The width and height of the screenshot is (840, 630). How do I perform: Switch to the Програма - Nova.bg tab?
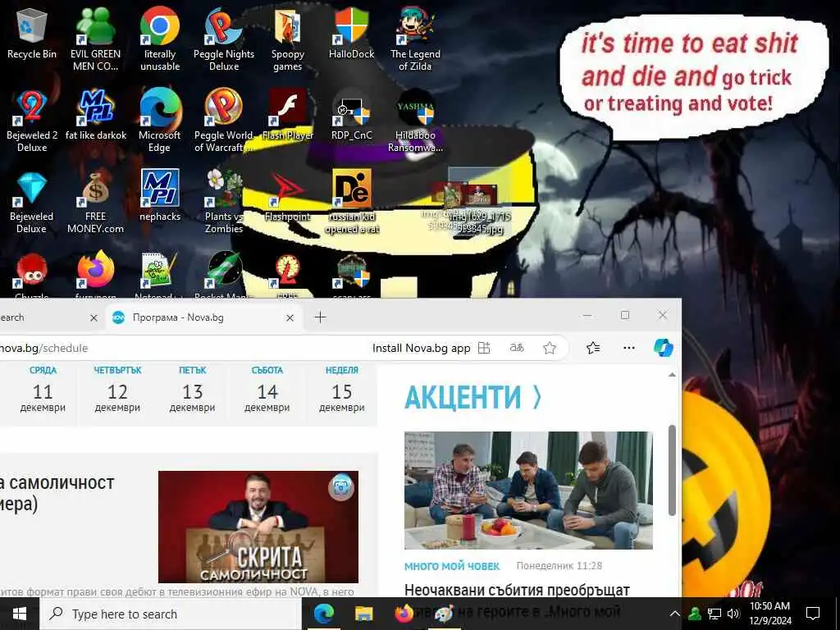[203, 317]
